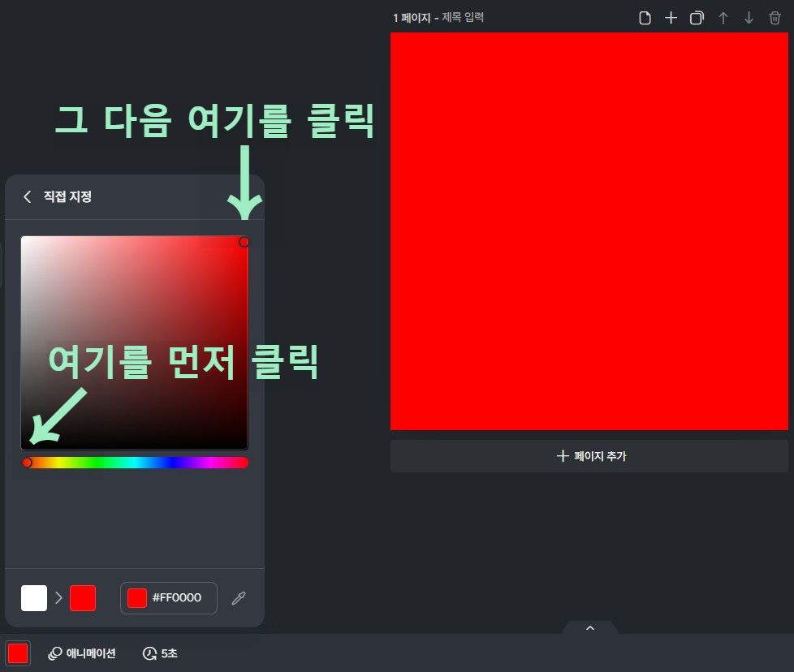794x672 pixels.
Task: Delete the page with the trash icon
Action: (775, 17)
